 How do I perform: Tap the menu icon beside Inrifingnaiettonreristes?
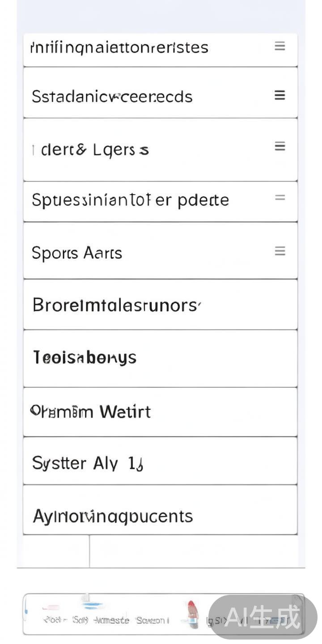(x=280, y=46)
